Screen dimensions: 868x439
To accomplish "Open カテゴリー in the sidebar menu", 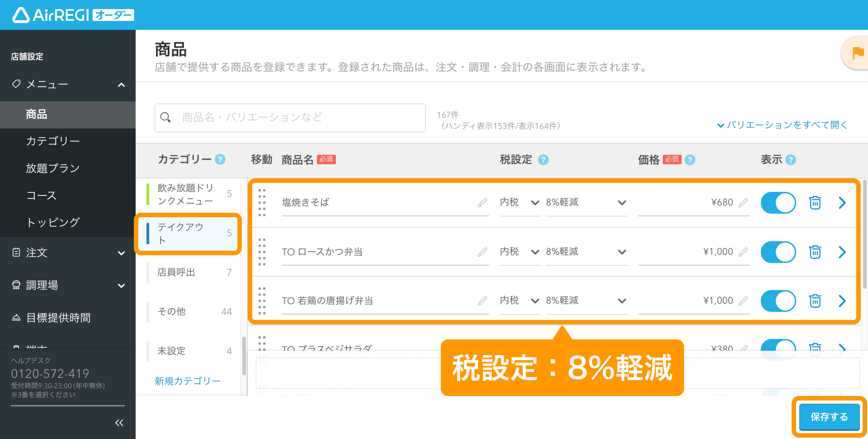I will (x=68, y=141).
